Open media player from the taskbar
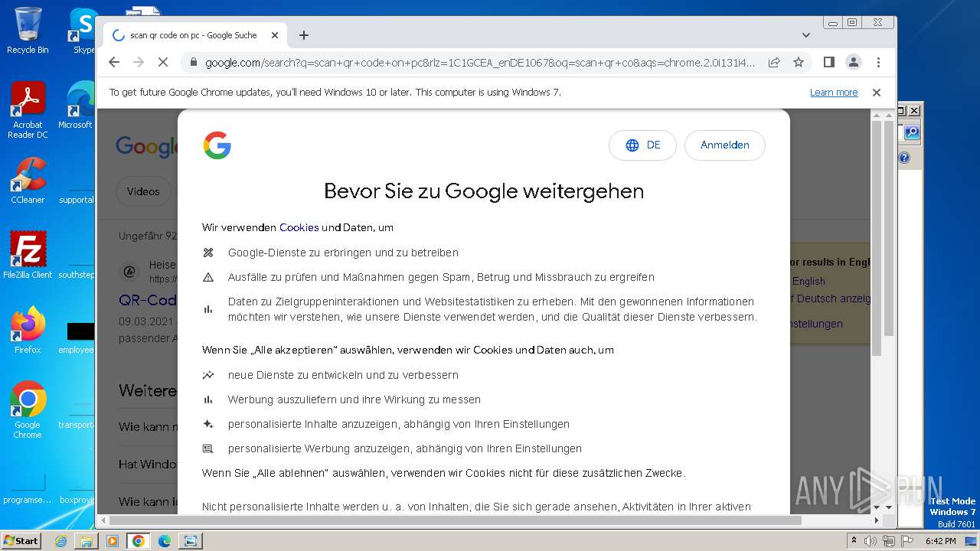Screen dimensions: 980x551 [x=113, y=541]
